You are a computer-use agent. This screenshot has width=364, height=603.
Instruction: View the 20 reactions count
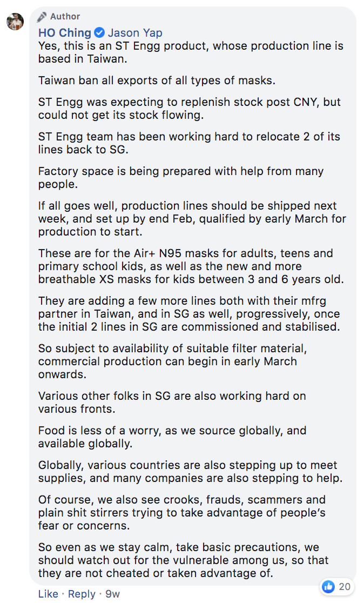[345, 586]
